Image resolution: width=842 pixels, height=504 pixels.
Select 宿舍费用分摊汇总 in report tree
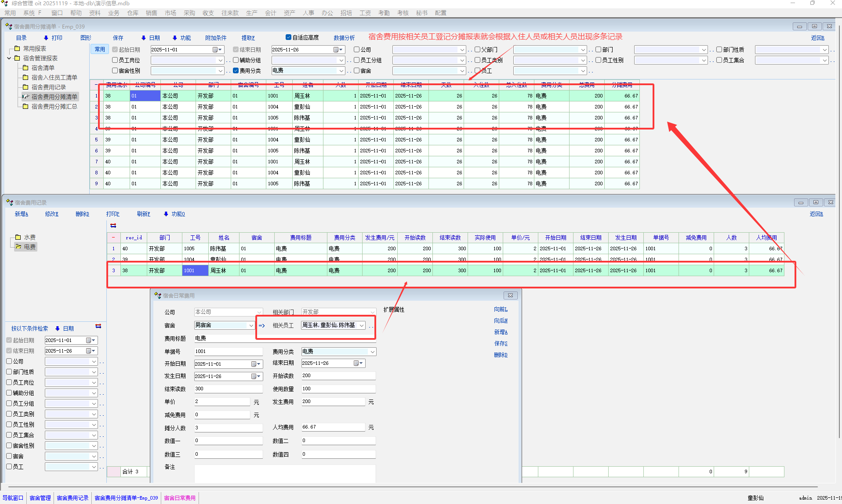tap(54, 106)
